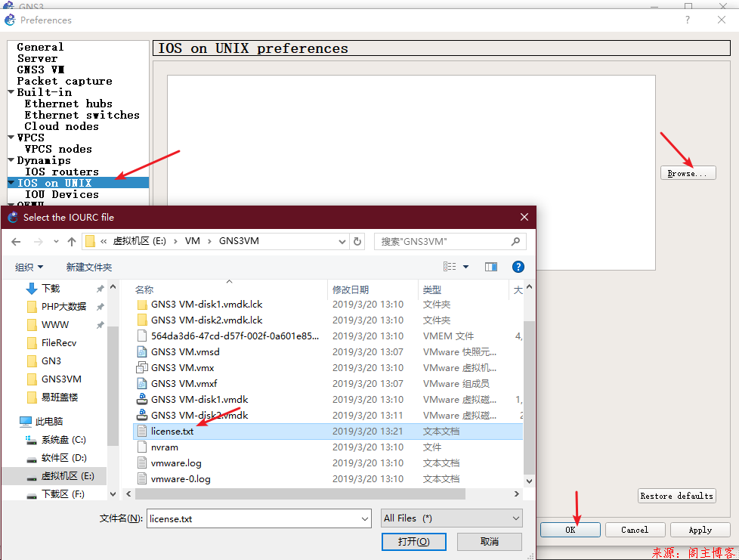
Task: Select General in Preferences tree
Action: pyautogui.click(x=40, y=47)
